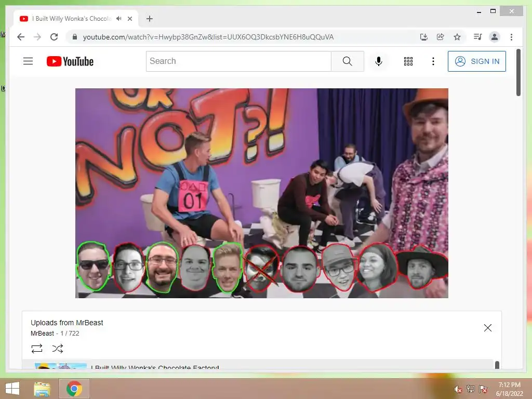
Task: Close the Willy Wonka YouTube tab
Action: [129, 19]
